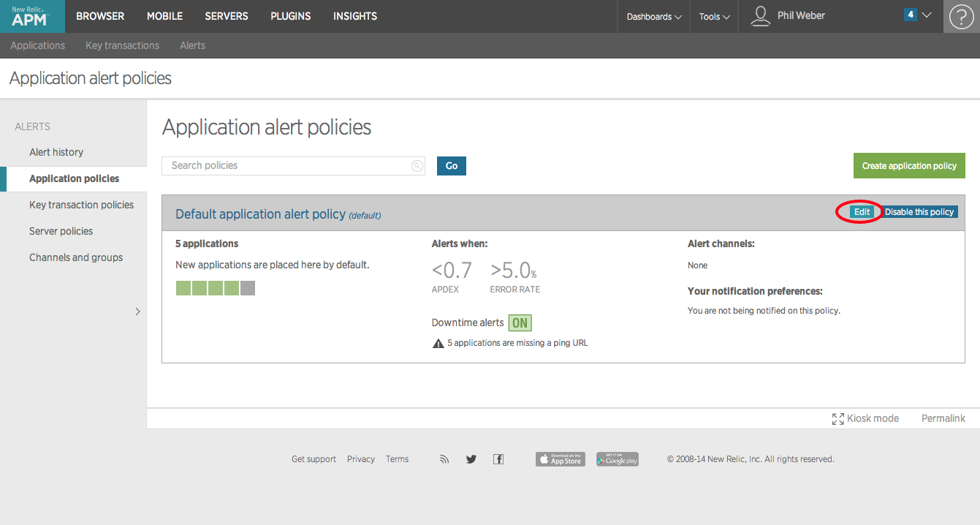Click the App Store download badge
This screenshot has width=980, height=525.
tap(561, 459)
